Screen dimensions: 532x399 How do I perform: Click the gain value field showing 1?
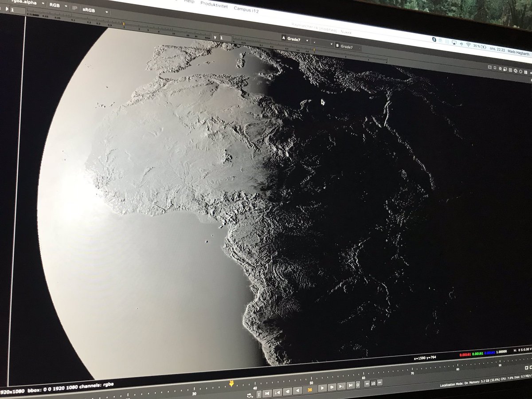click(17, 10)
